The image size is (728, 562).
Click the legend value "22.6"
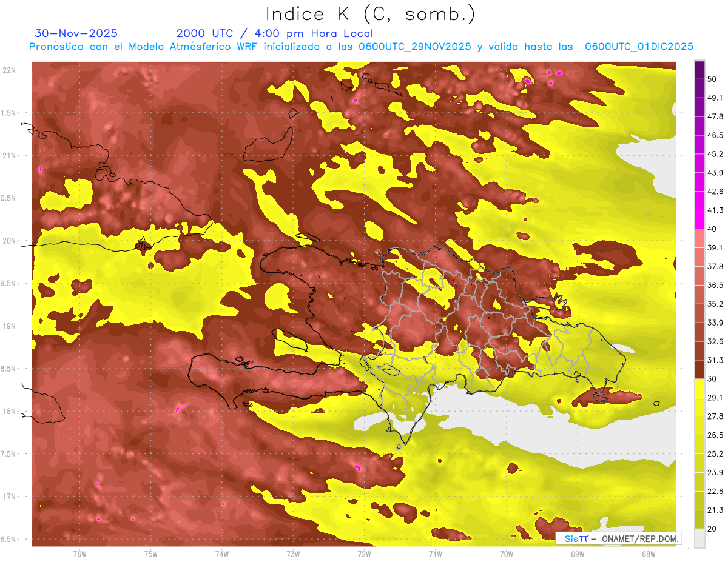click(x=715, y=492)
